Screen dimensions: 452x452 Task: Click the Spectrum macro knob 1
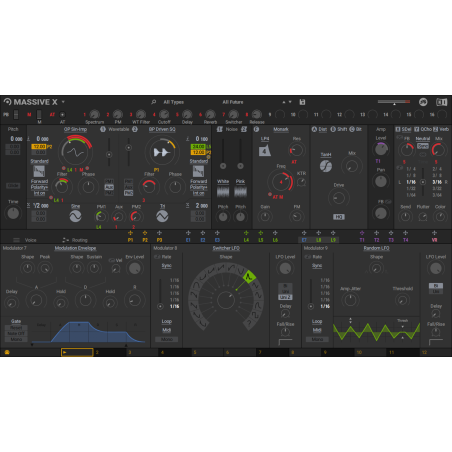(x=95, y=114)
